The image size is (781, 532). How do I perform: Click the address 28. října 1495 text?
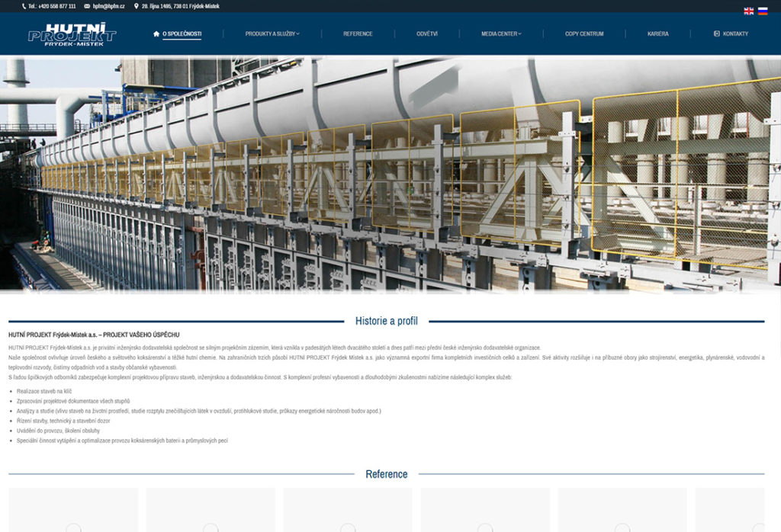pyautogui.click(x=180, y=6)
